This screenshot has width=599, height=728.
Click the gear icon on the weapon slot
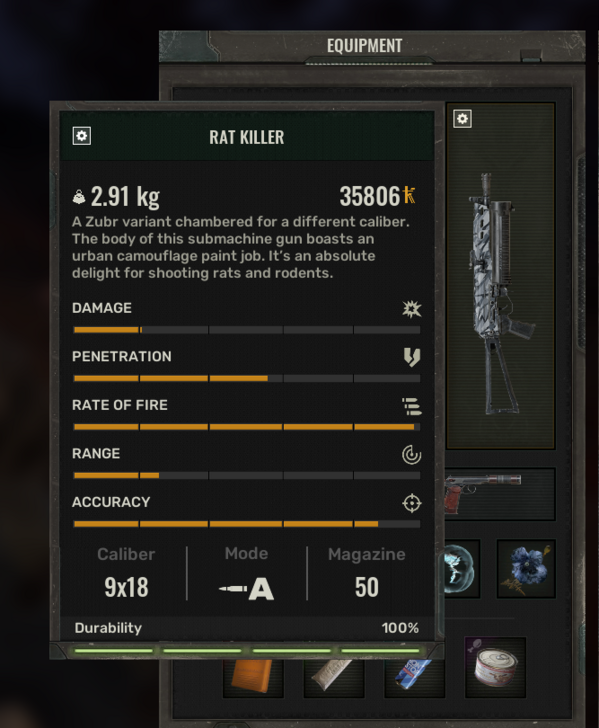tap(462, 119)
